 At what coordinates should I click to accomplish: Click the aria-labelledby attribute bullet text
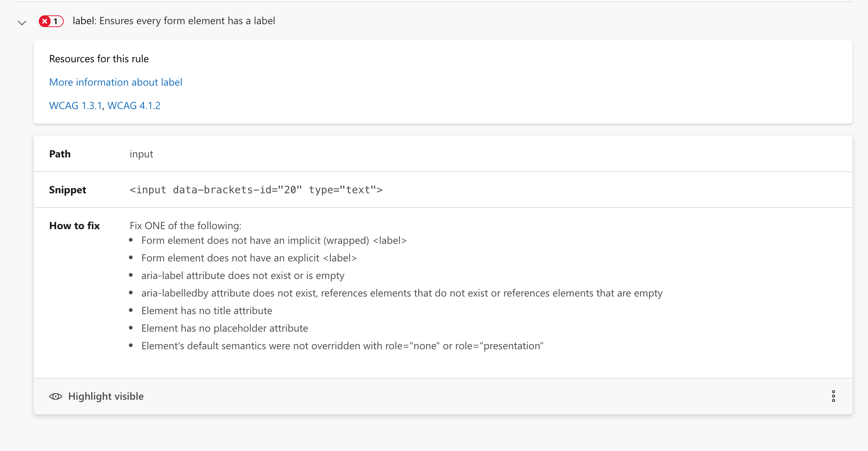click(402, 293)
